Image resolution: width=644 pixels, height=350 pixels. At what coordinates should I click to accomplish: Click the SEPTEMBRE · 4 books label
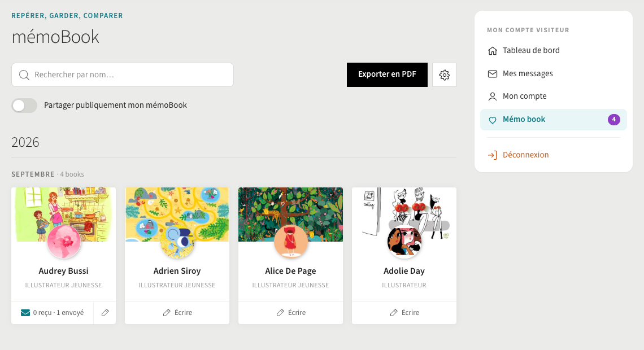click(x=47, y=174)
